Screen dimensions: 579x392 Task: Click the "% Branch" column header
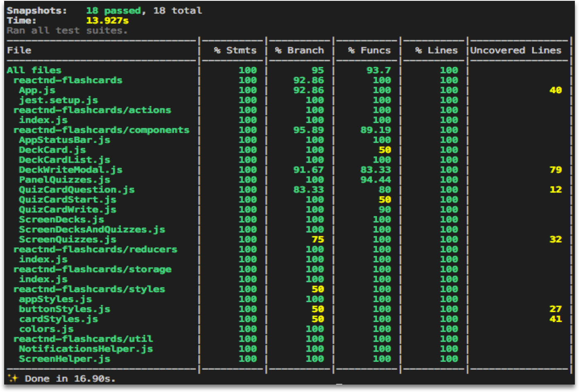299,51
